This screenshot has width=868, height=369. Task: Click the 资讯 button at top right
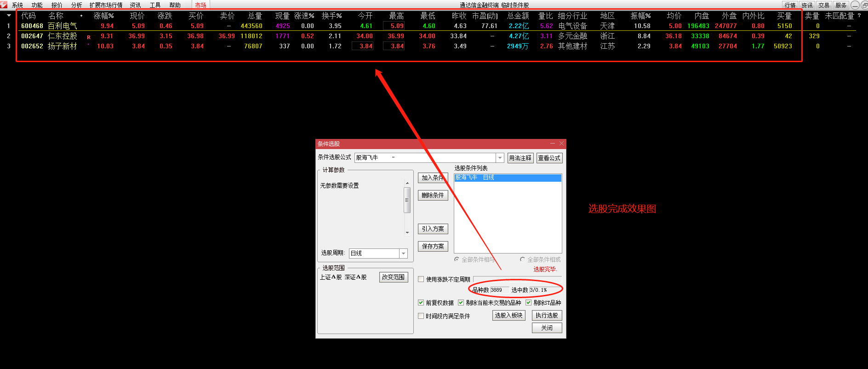click(807, 5)
